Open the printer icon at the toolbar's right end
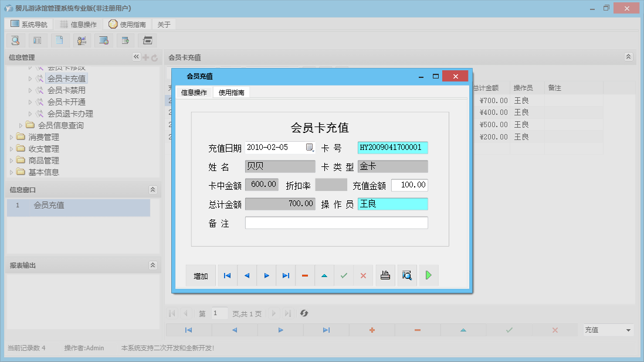 (147, 40)
